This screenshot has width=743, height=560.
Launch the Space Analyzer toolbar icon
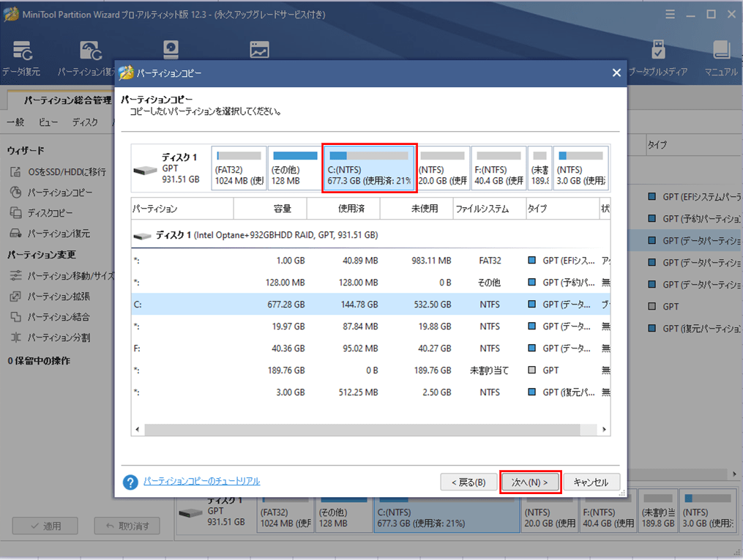[259, 50]
